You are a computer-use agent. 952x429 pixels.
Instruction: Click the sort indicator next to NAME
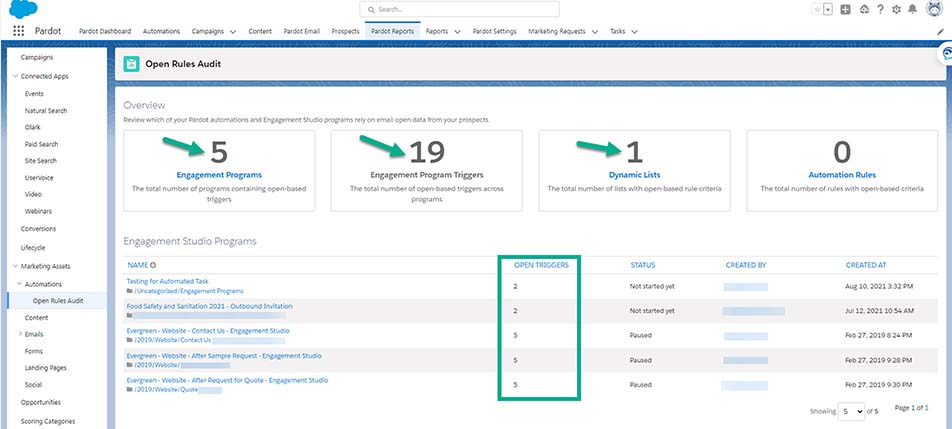153,265
